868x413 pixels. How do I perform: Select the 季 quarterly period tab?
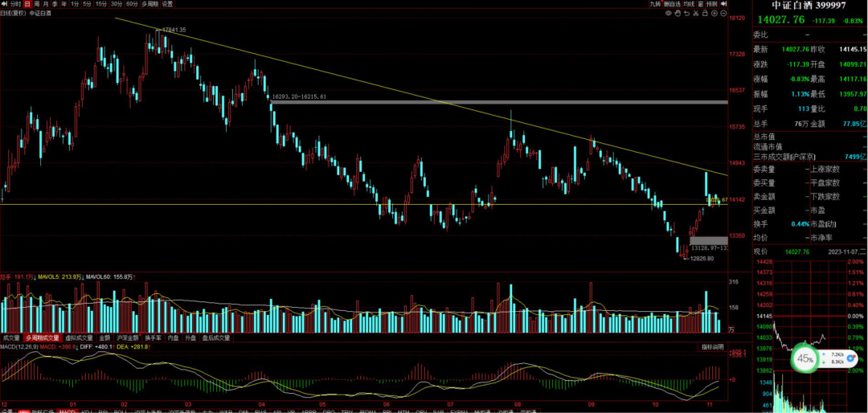(x=55, y=4)
